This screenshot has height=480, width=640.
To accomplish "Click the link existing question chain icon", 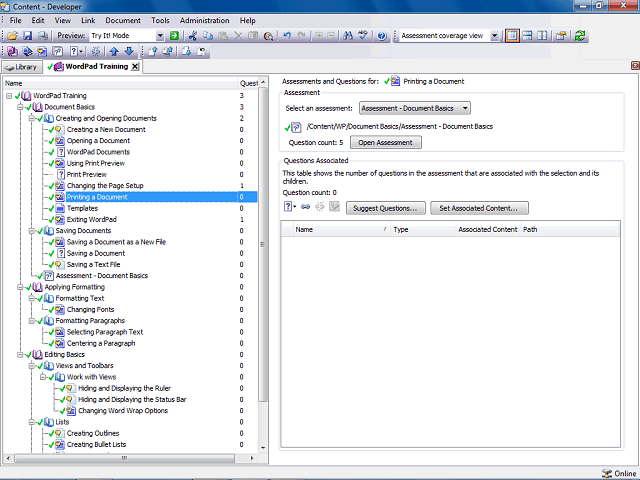I will tap(305, 207).
